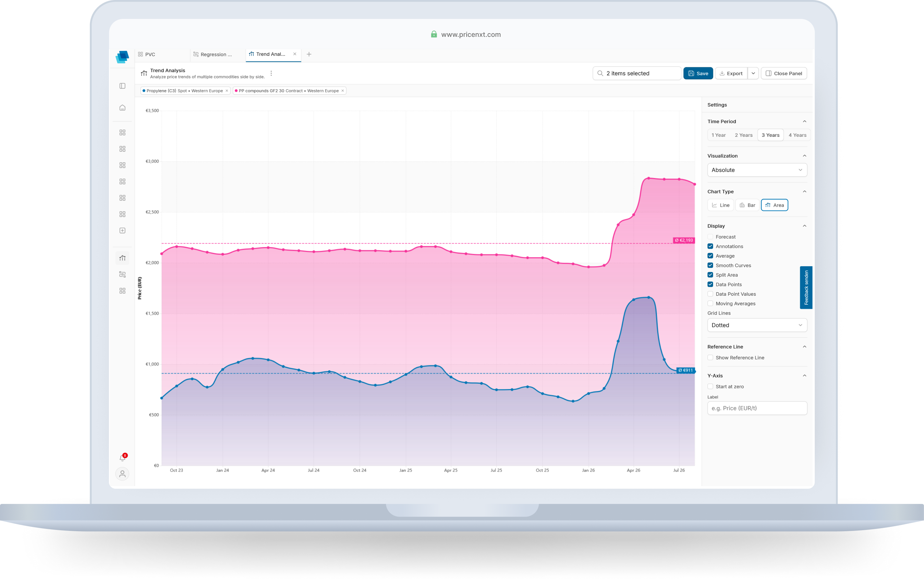Open the home icon in sidebar
Screen dimensions: 924x582
pos(123,108)
